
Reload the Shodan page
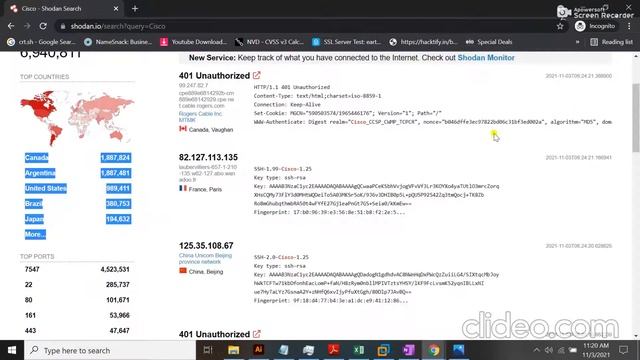pos(43,26)
